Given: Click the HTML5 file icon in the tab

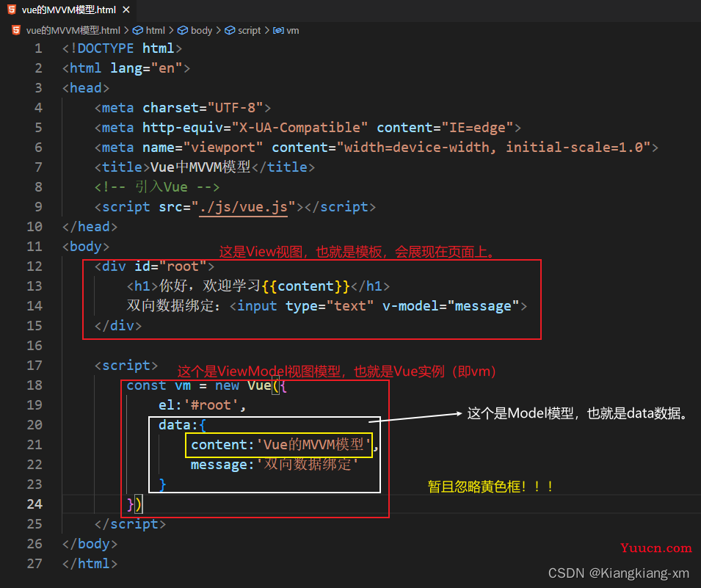Looking at the screenshot, I should tap(12, 10).
